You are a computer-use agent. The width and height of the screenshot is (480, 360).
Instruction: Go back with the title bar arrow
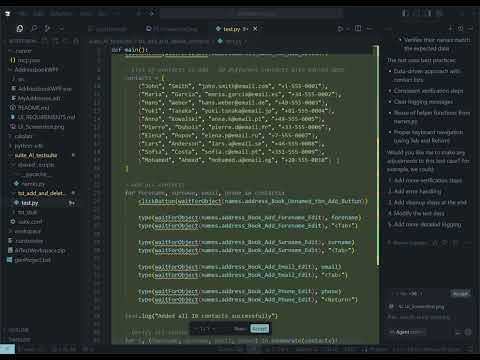pos(139,13)
